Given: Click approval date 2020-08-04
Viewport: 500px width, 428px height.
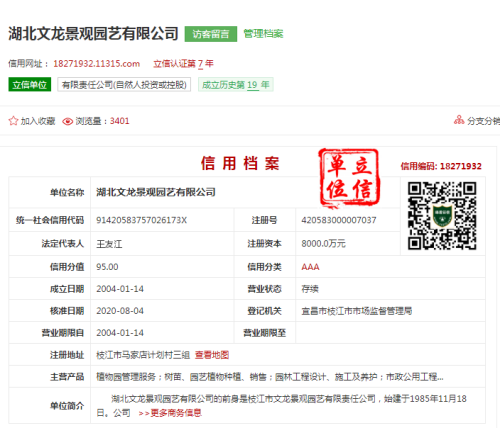Looking at the screenshot, I should click(120, 311).
